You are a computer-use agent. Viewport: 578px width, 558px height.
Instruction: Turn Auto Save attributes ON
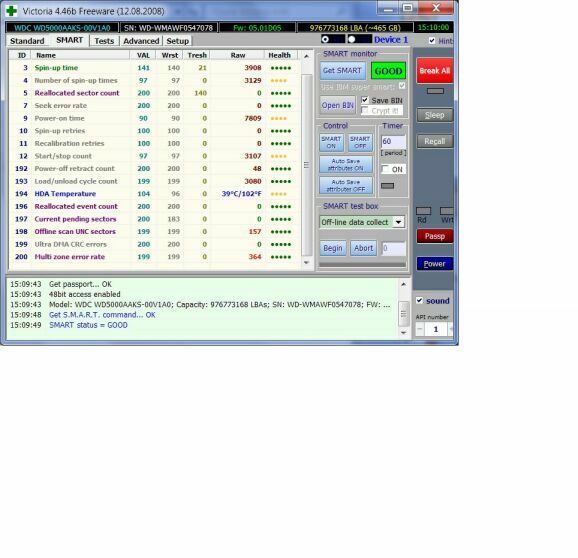click(345, 165)
